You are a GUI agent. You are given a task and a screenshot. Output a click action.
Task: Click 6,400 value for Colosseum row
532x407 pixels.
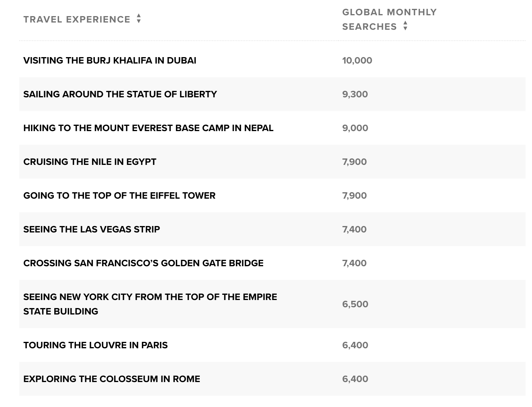[x=355, y=379]
